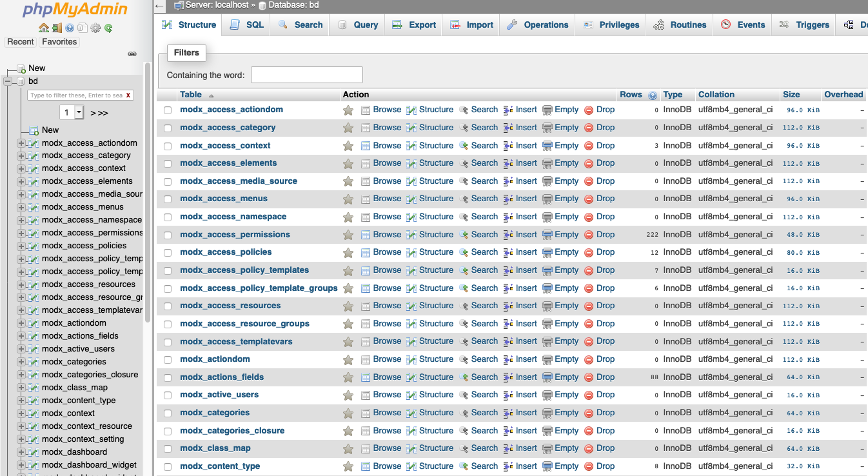Viewport: 868px width, 476px height.
Task: Check the modx_categories row checkbox
Action: 168,413
